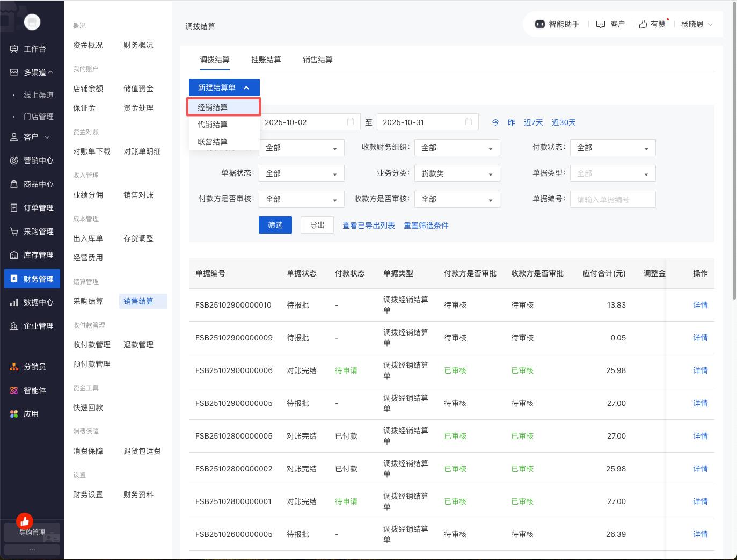Click the 单据编号 input field

[x=612, y=199]
